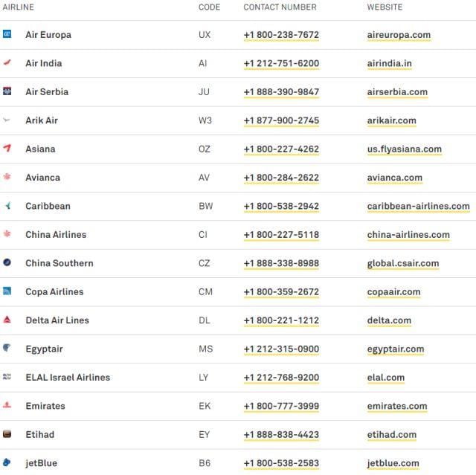Click Emirates phone number +1 800-777-3999
Viewport: 476px width, 475px height.
tap(281, 406)
